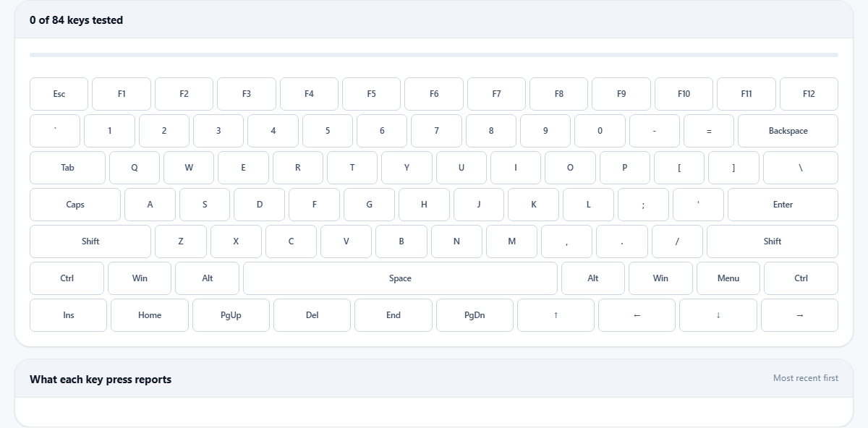Image resolution: width=868 pixels, height=428 pixels.
Task: Click the Enter key
Action: tap(783, 205)
